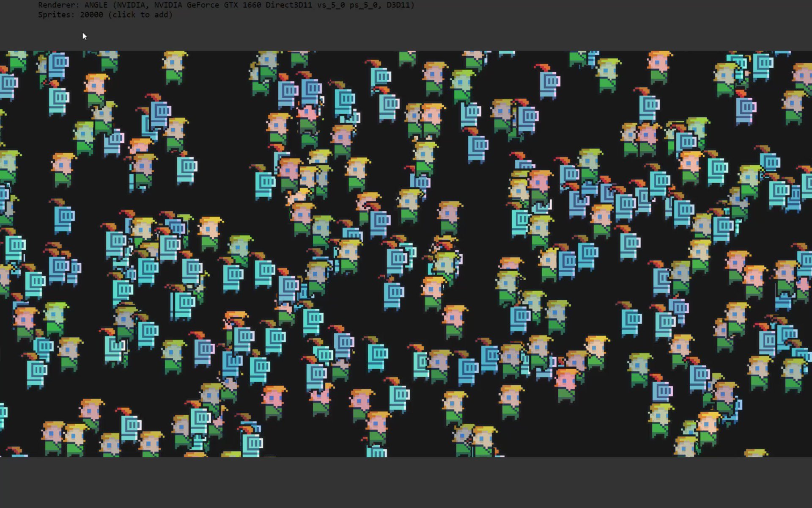Click lavender knight sprite below the green-haired lower-right elf
Image resolution: width=812 pixels, height=508 pixels.
(x=662, y=390)
